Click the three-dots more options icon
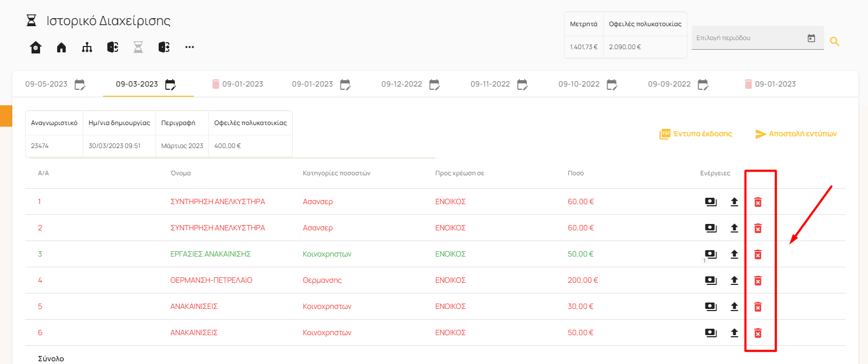This screenshot has width=868, height=364. [x=190, y=48]
